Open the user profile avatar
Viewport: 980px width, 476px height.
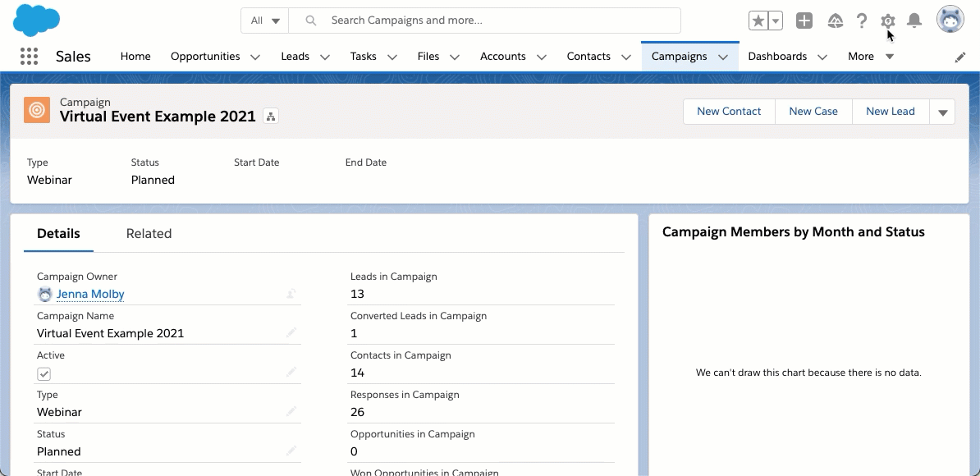pyautogui.click(x=950, y=20)
